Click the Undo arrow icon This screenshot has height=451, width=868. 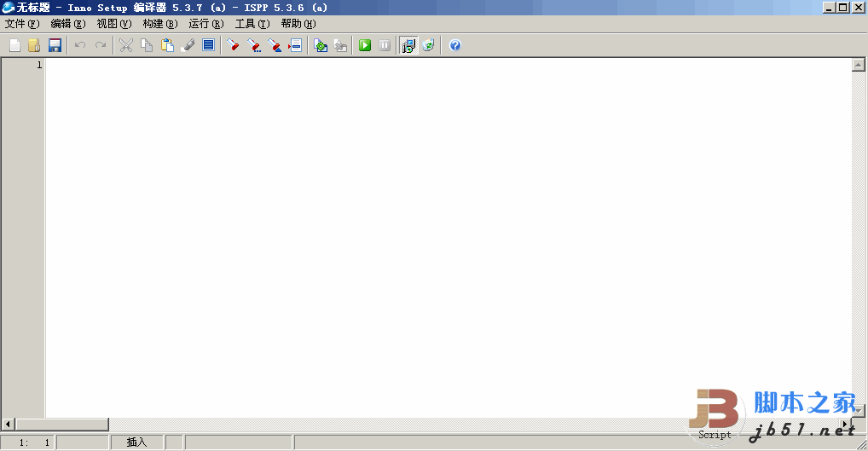tap(80, 45)
